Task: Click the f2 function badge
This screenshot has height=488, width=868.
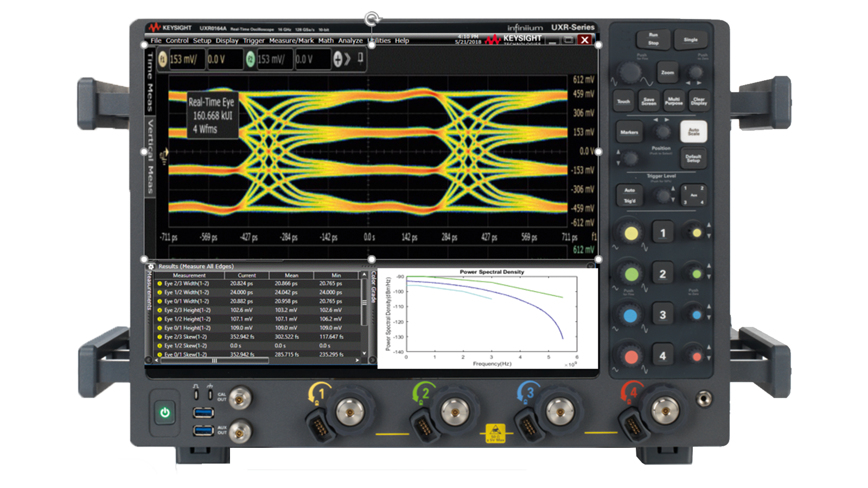Action: coord(250,59)
